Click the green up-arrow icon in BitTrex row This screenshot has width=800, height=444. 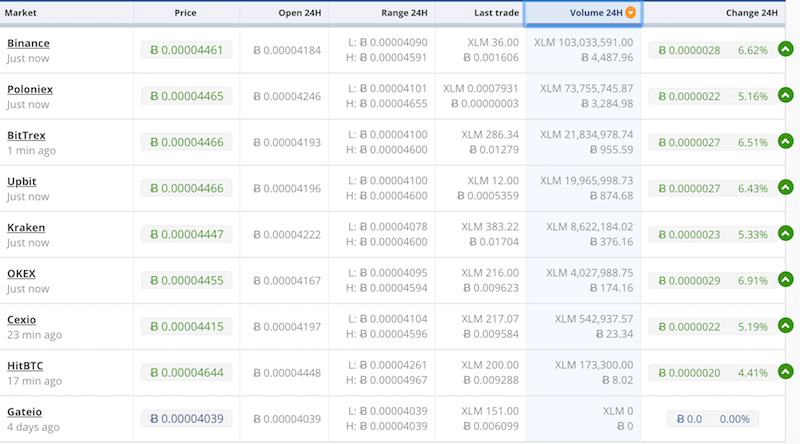(x=786, y=141)
